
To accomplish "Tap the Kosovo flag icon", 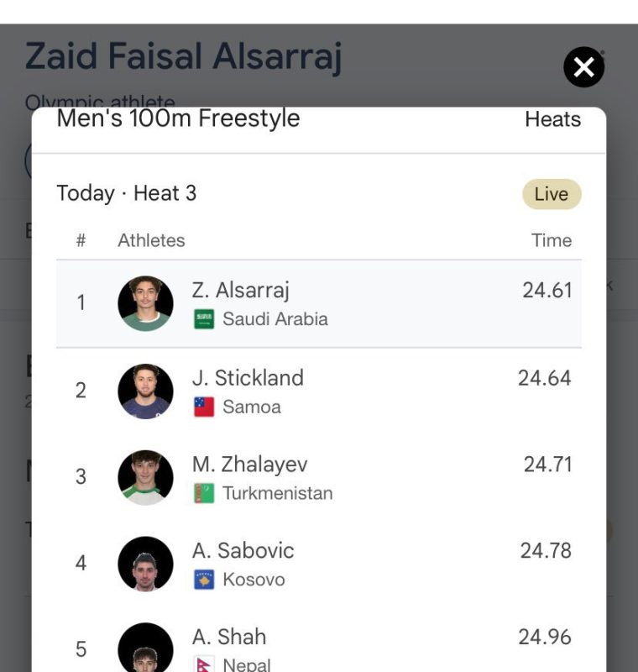I will [x=204, y=580].
